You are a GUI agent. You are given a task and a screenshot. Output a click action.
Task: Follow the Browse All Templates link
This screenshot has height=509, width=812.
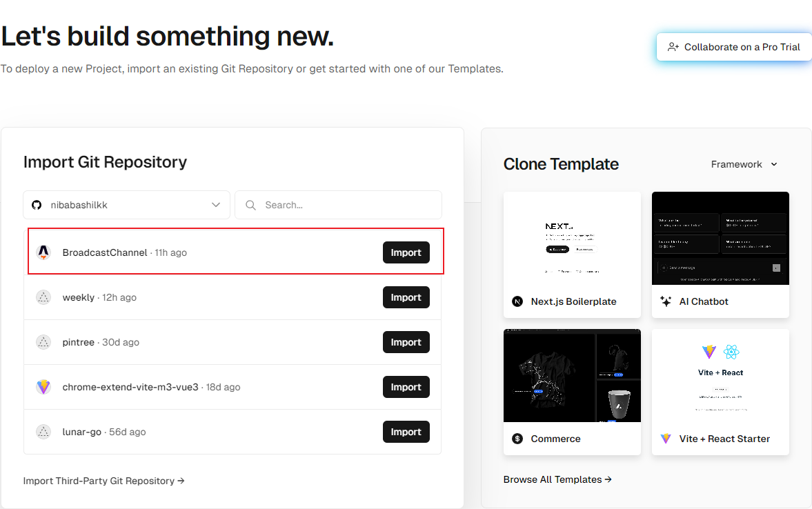pyautogui.click(x=557, y=479)
